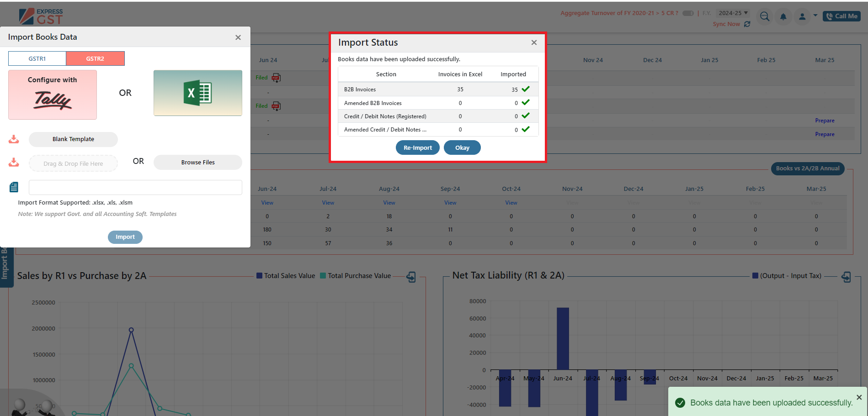Click the export icon of Net Tax Liability chart
Viewport: 868px width, 416px height.
point(846,277)
